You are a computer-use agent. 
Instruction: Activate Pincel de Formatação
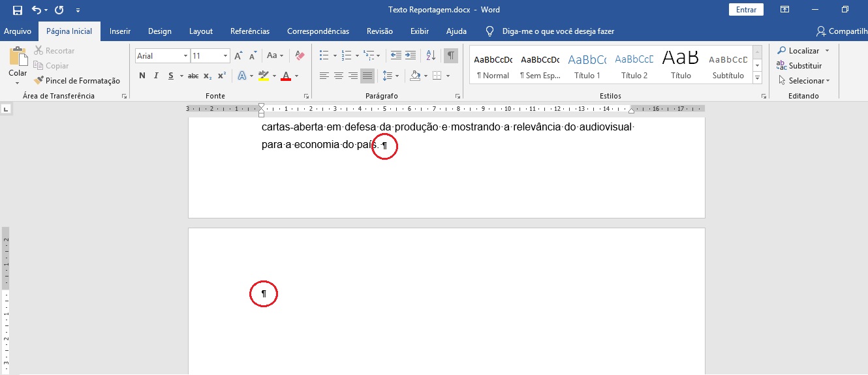[77, 81]
